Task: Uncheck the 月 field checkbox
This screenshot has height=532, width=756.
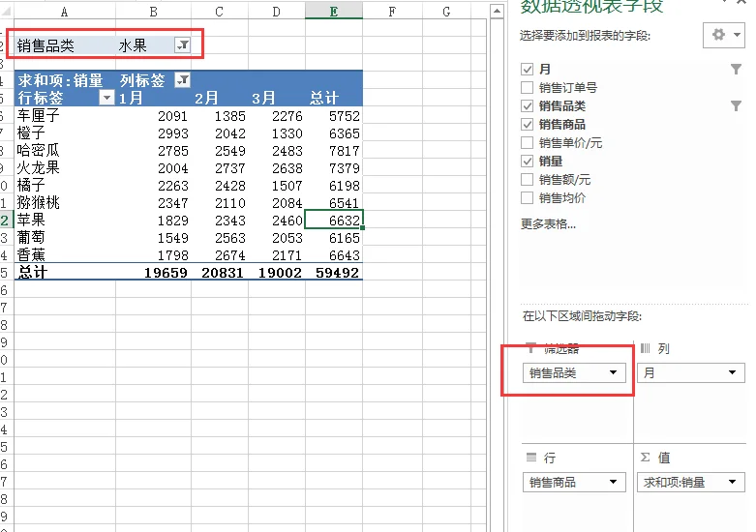Action: (x=527, y=70)
